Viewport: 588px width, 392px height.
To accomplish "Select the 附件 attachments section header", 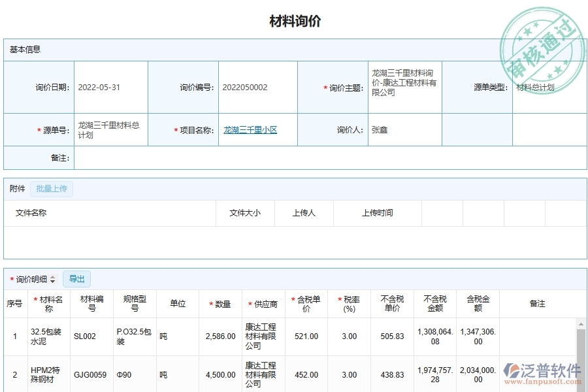I will [x=16, y=188].
